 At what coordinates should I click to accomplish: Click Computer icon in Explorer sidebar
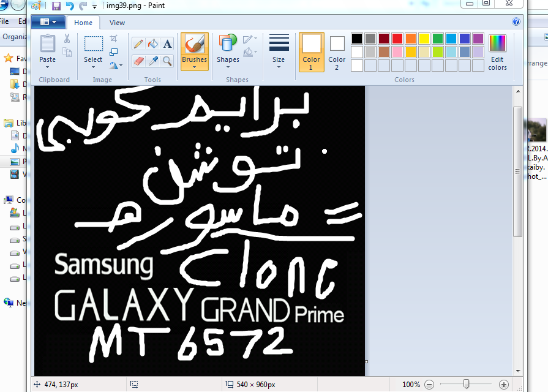point(9,200)
